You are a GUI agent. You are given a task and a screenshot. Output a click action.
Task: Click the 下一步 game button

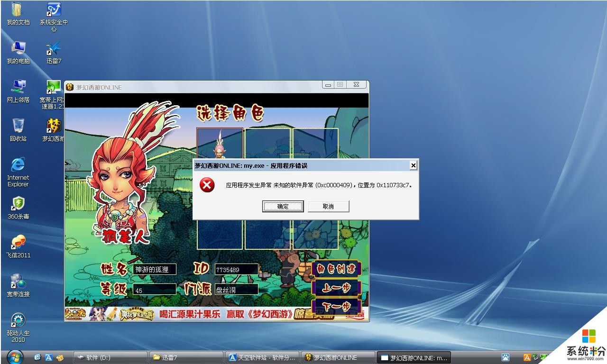337,307
